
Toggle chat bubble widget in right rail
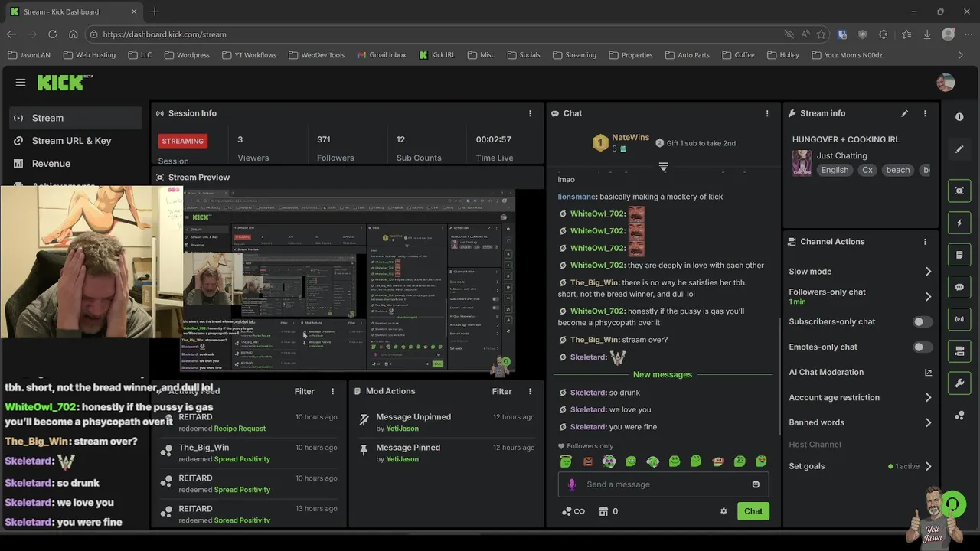(959, 287)
